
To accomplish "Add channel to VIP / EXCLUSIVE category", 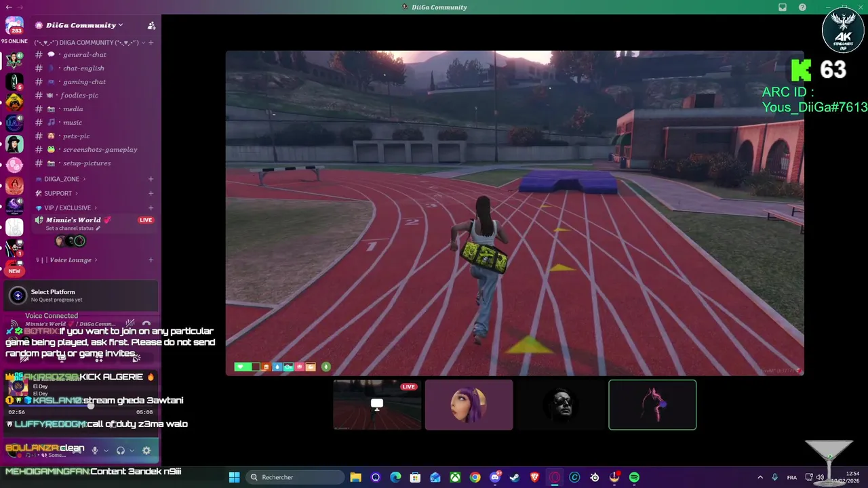I will coord(151,208).
